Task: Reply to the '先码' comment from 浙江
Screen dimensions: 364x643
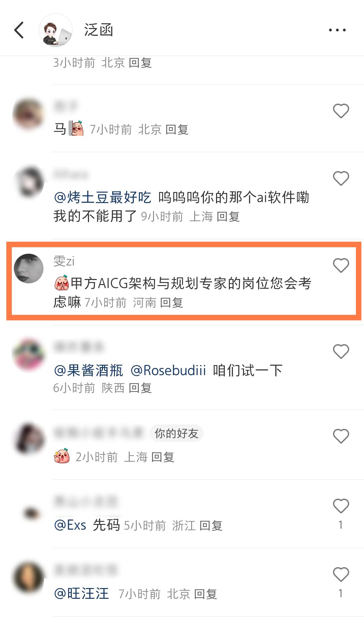Action: 211,526
